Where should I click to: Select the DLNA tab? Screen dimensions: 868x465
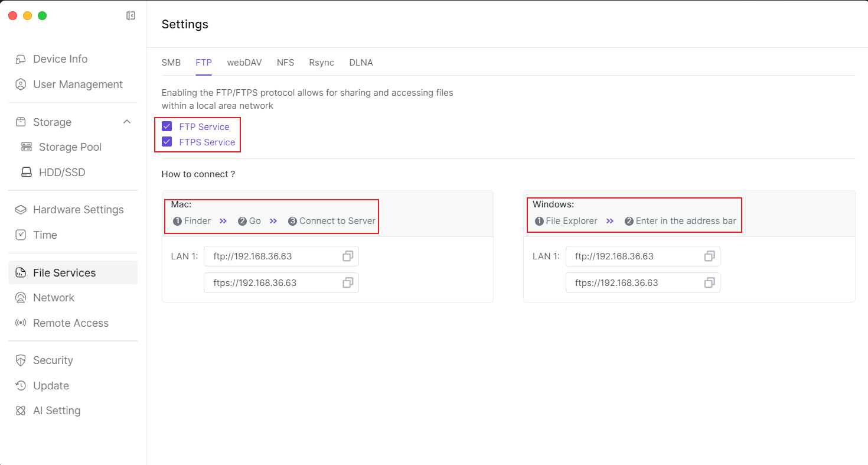[361, 63]
